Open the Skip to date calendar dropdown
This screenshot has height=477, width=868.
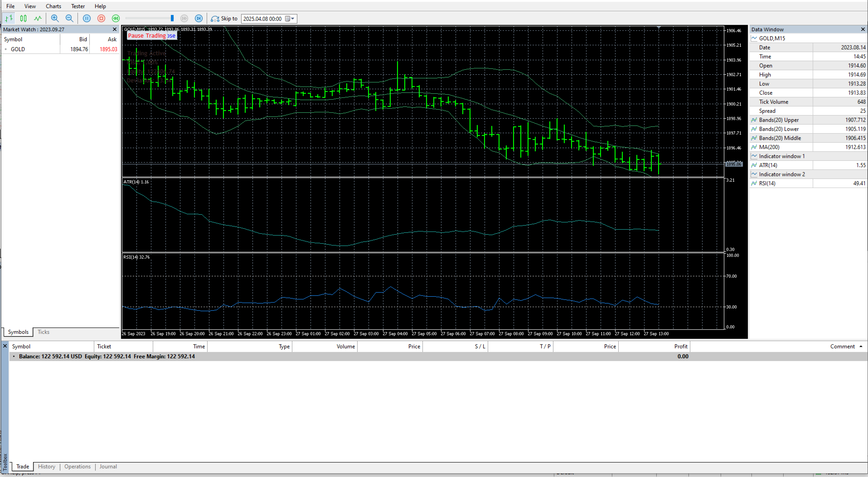point(290,19)
